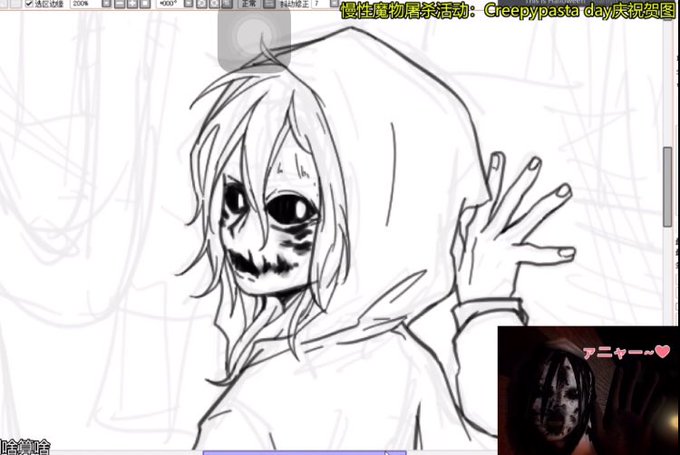This screenshot has height=455, width=680.
Task: Zoom out with the minus icon
Action: click(120, 3)
